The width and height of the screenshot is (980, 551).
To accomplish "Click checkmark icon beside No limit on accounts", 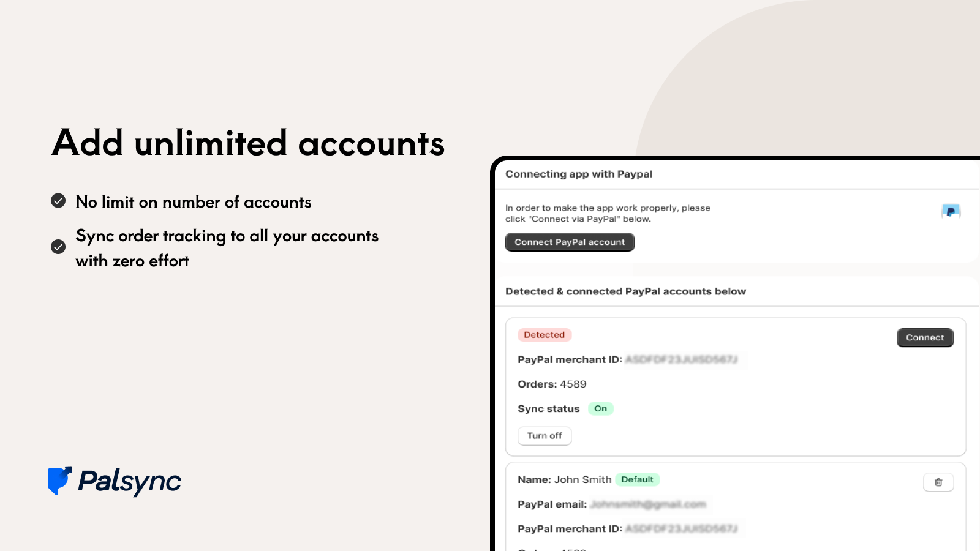I will [58, 201].
